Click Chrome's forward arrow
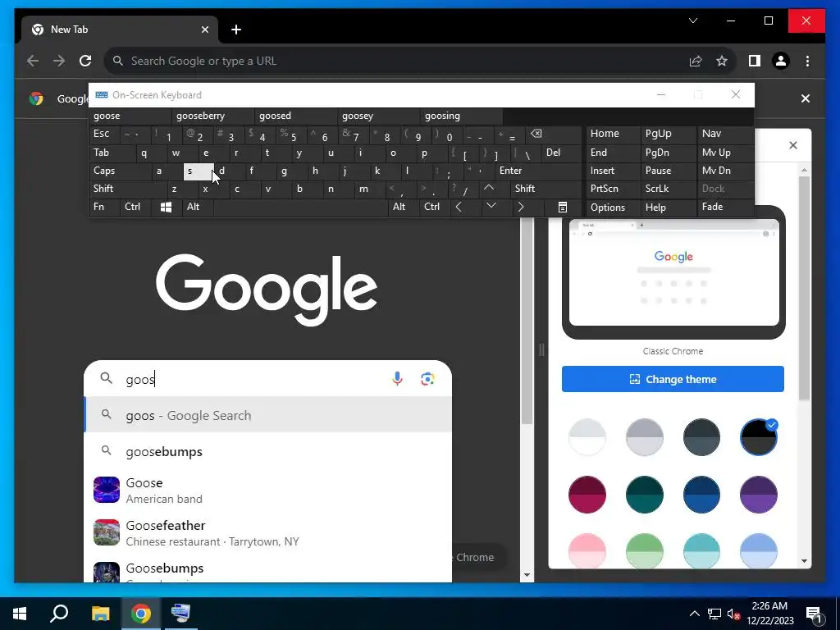 pyautogui.click(x=59, y=61)
